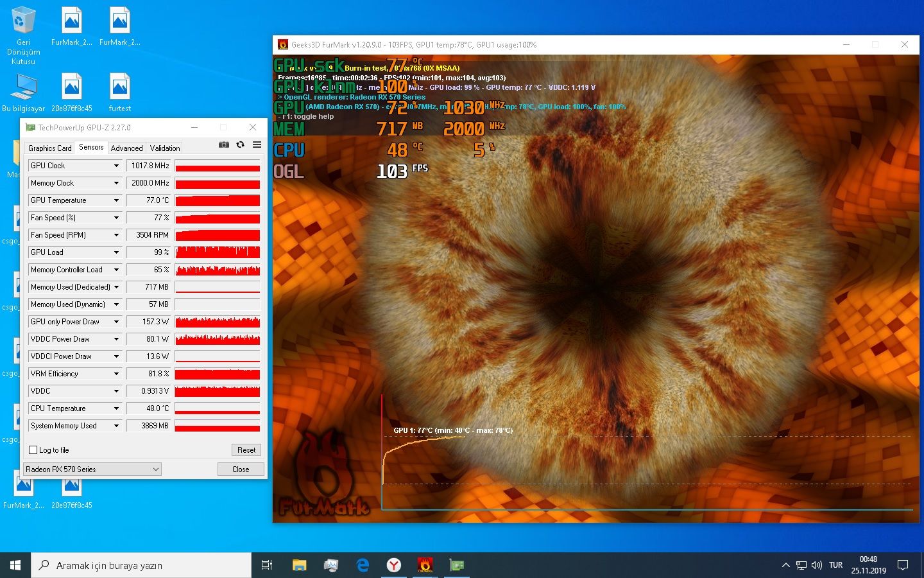924x578 pixels.
Task: Click the VDDC value 0.9313 V
Action: click(149, 391)
